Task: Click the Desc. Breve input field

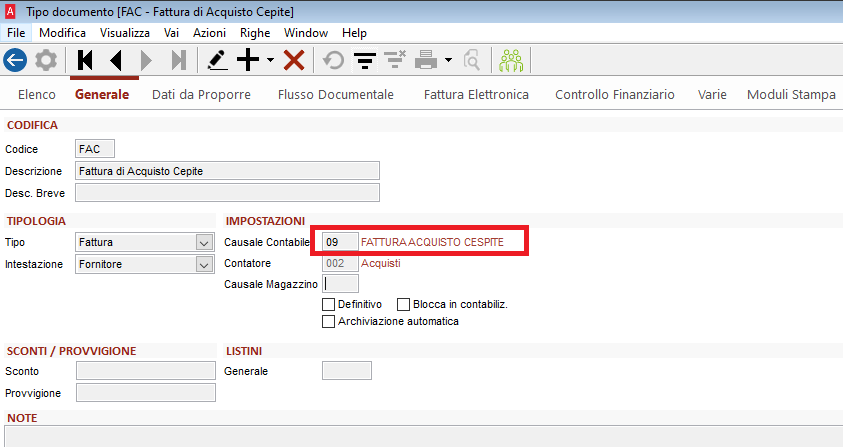Action: click(227, 193)
